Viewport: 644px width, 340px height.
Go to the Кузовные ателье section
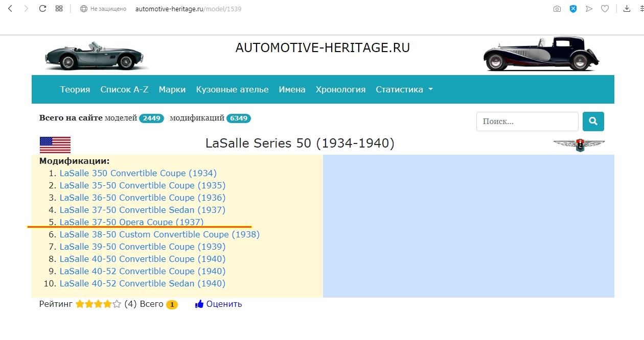click(232, 89)
